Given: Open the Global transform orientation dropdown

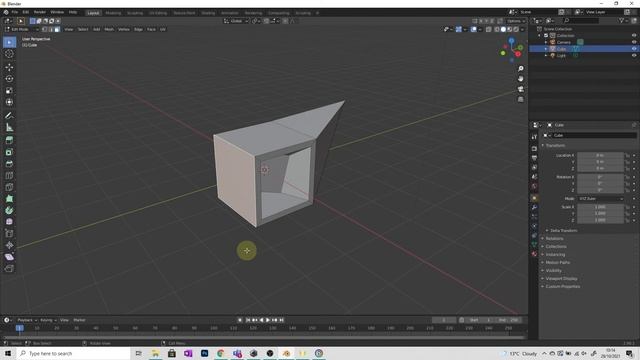Looking at the screenshot, I should [x=236, y=21].
